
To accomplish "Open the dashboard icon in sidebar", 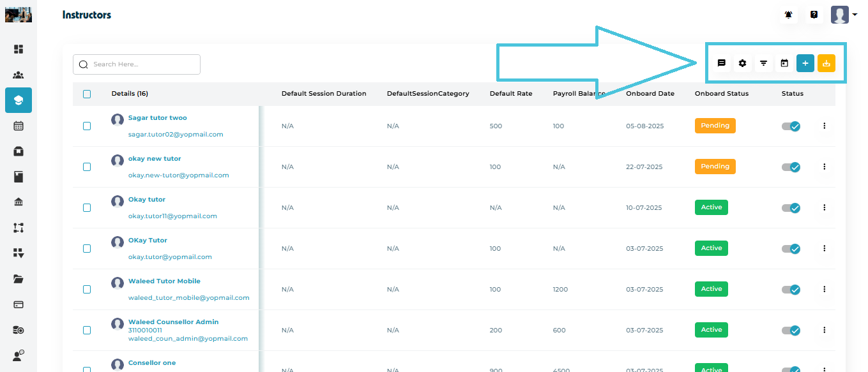I will click(x=19, y=49).
